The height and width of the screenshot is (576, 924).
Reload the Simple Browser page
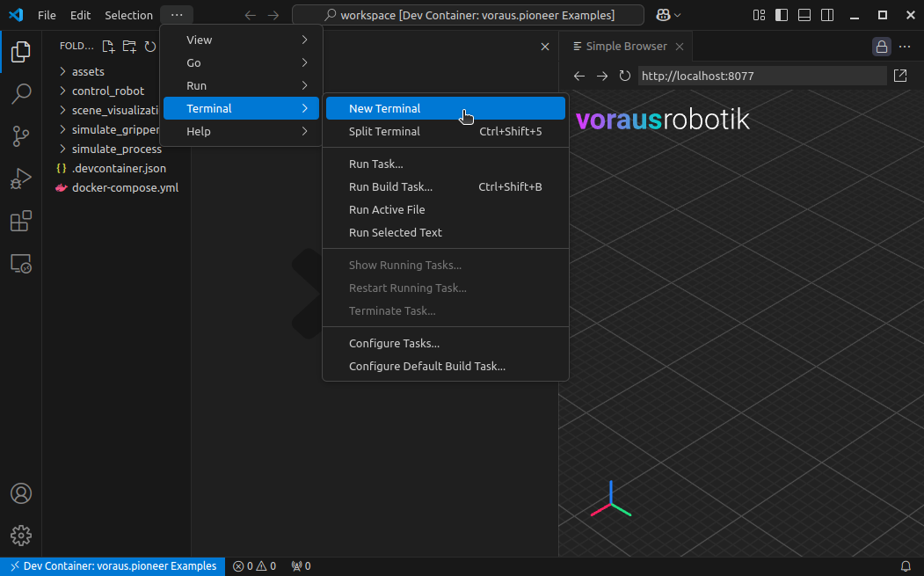tap(624, 76)
